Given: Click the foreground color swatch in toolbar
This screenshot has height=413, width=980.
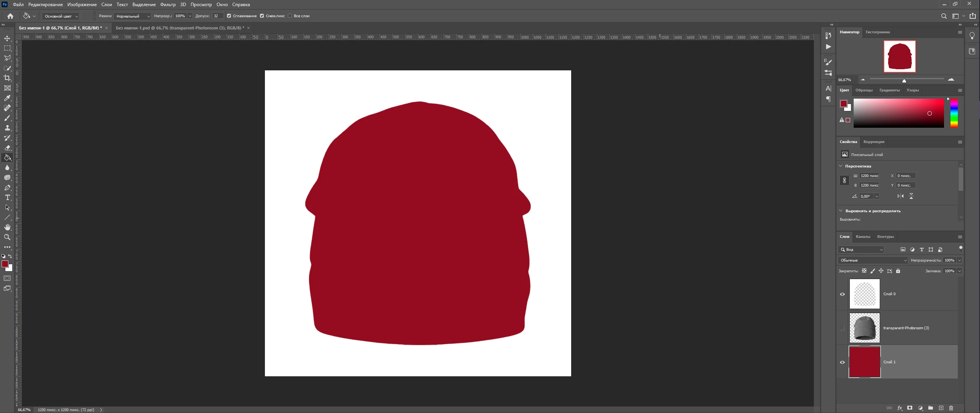Looking at the screenshot, I should (x=5, y=264).
